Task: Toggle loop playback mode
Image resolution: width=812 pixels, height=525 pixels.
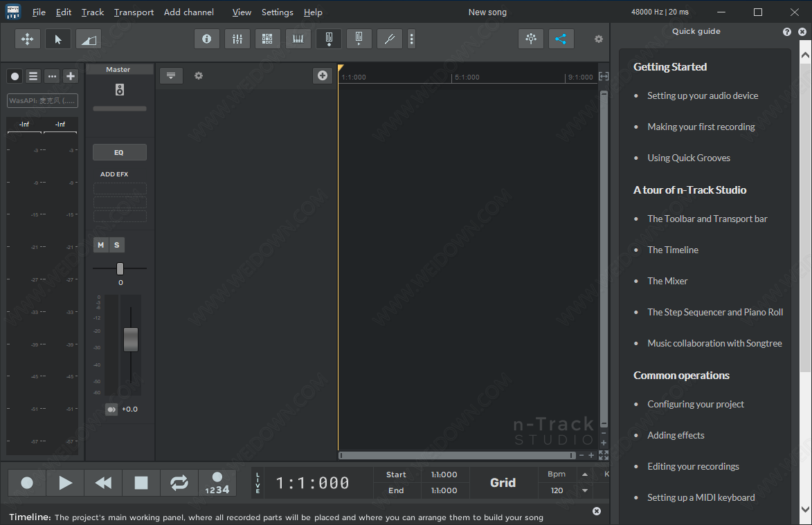Action: (x=179, y=483)
